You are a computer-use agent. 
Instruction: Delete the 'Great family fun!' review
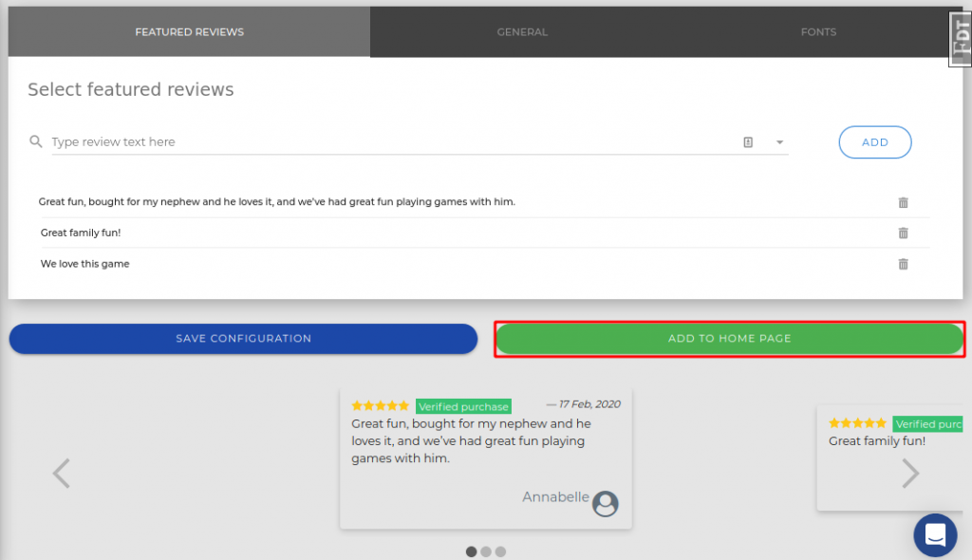click(x=904, y=233)
